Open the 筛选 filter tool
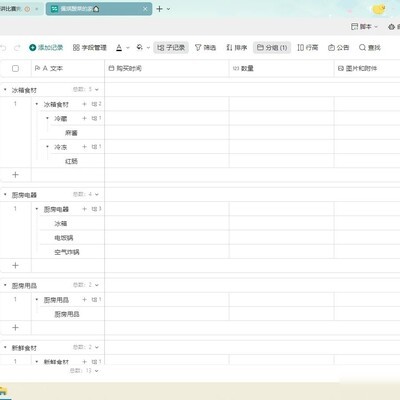Image resolution: width=400 pixels, height=400 pixels. click(205, 48)
